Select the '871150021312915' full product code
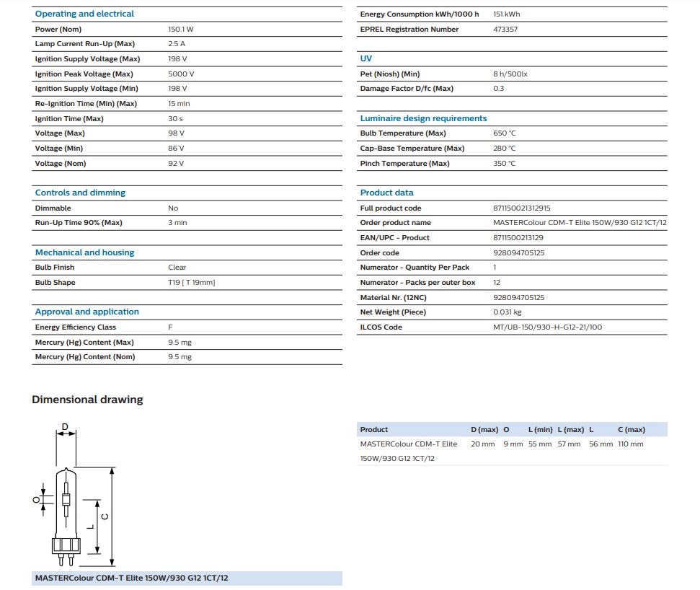This screenshot has height=590, width=700. (522, 208)
